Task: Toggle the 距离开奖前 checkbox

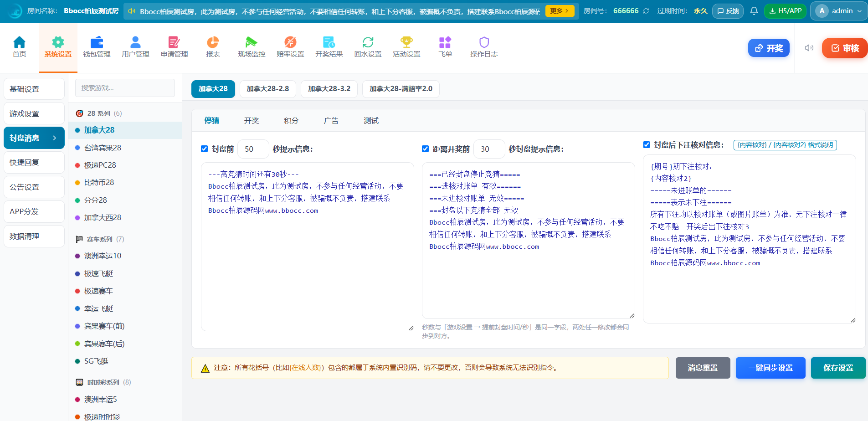Action: (x=426, y=149)
